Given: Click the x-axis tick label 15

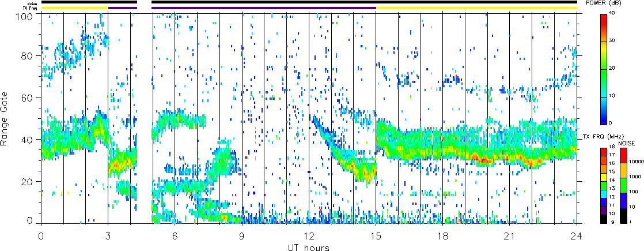Looking at the screenshot, I should [376, 237].
